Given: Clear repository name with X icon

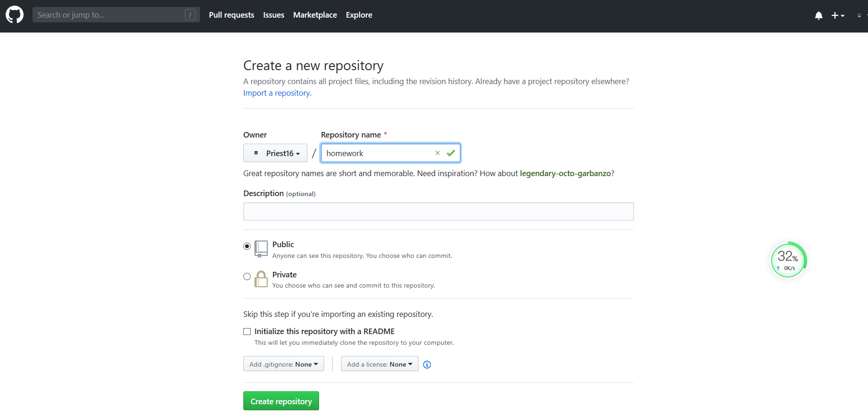Looking at the screenshot, I should (437, 153).
